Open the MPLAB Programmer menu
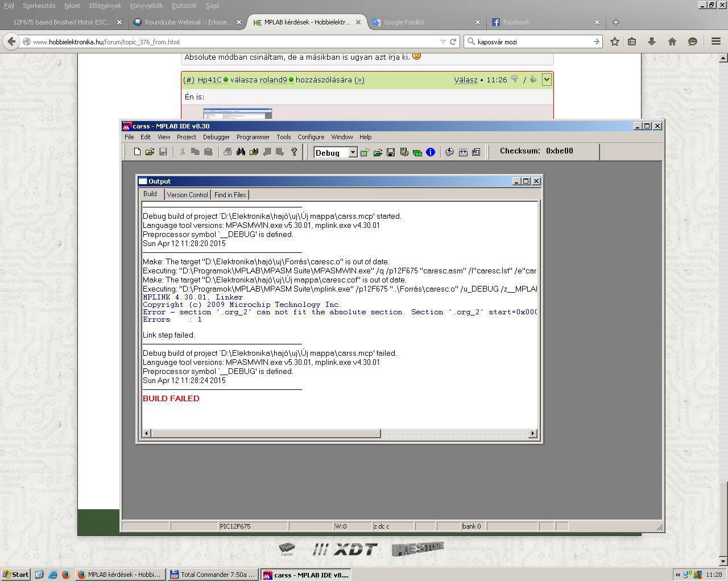 [x=253, y=137]
